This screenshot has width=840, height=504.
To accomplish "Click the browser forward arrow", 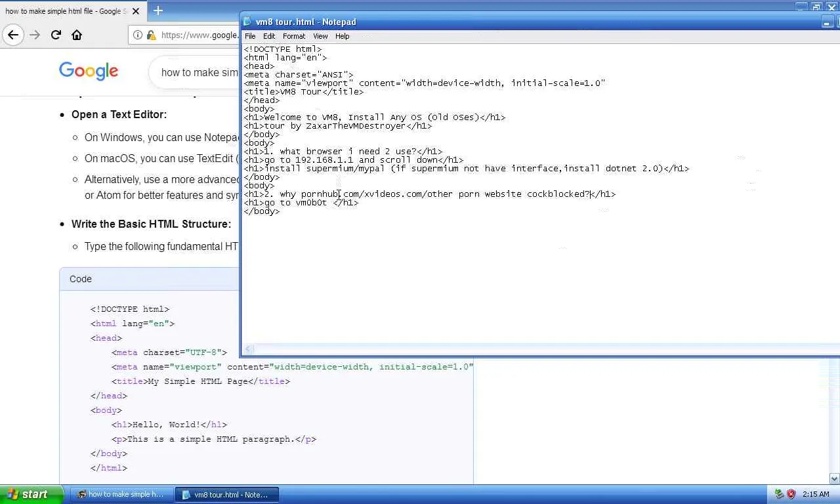I will (35, 35).
